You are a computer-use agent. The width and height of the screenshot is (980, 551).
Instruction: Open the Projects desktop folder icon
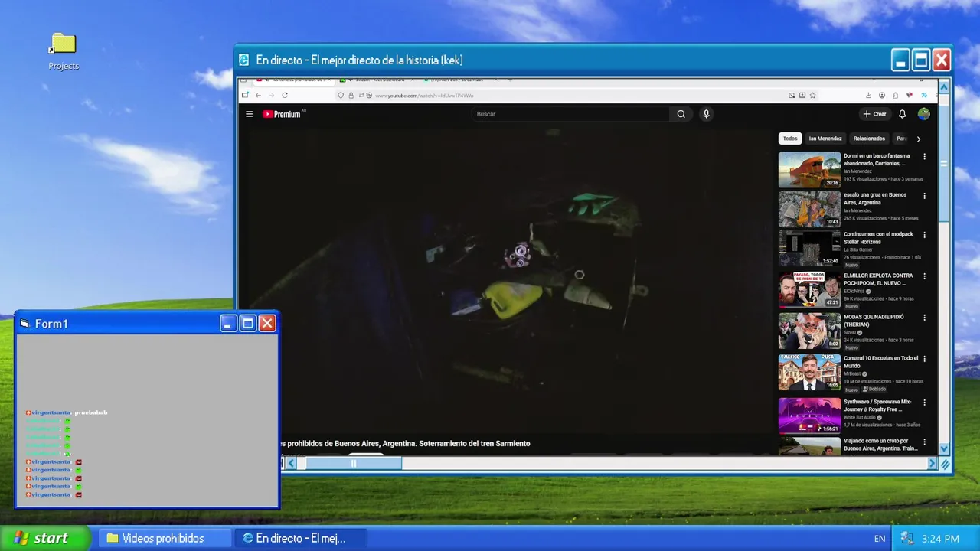click(x=64, y=51)
